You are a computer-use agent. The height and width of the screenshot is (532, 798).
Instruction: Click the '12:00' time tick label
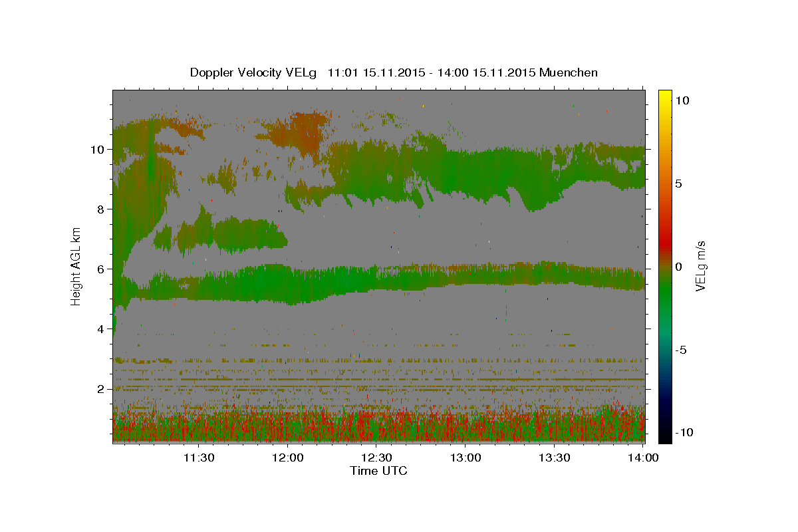click(287, 458)
